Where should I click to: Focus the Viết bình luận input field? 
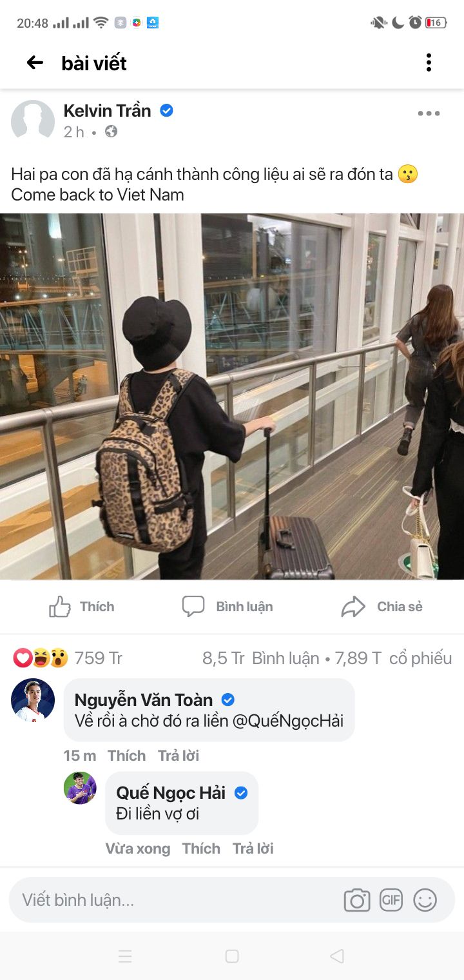(x=174, y=900)
